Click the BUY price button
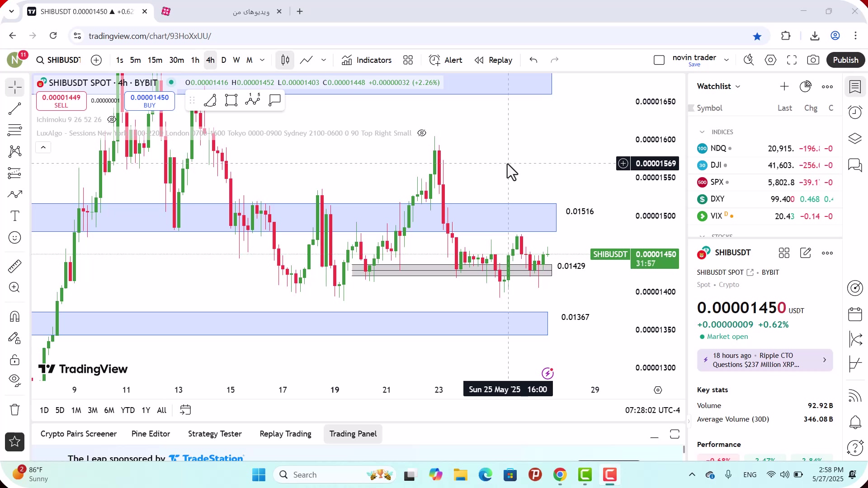The width and height of the screenshot is (868, 488). [150, 101]
